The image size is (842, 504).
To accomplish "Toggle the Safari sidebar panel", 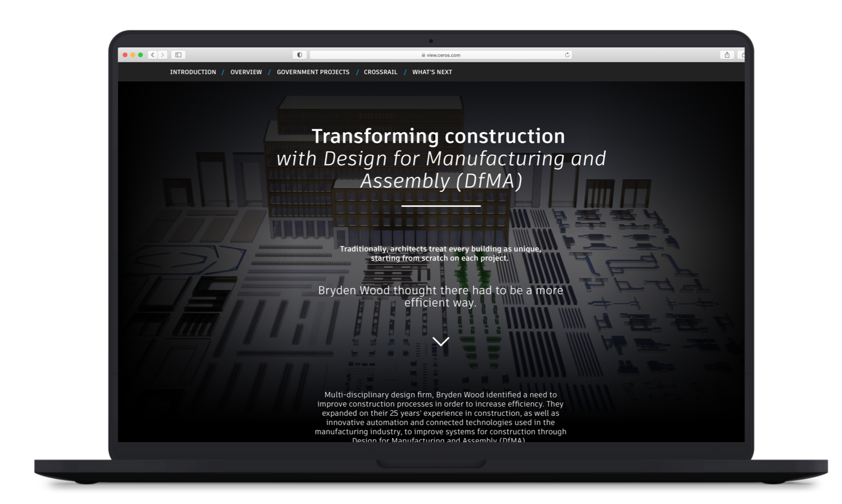I will click(x=178, y=55).
